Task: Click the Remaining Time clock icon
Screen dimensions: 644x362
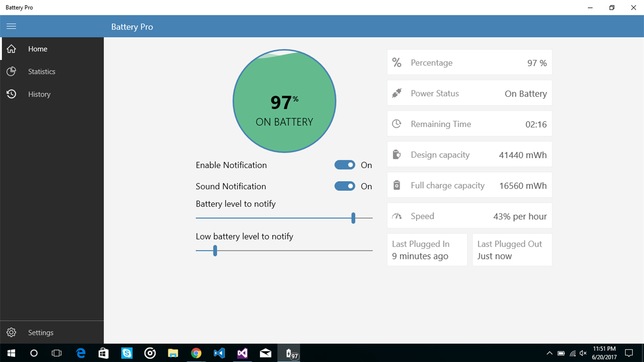Action: [396, 123]
